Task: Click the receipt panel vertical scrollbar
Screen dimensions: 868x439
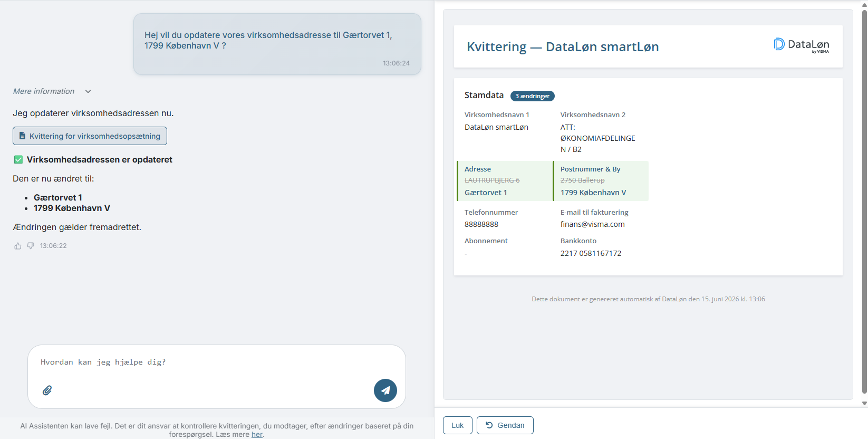Action: 864,201
